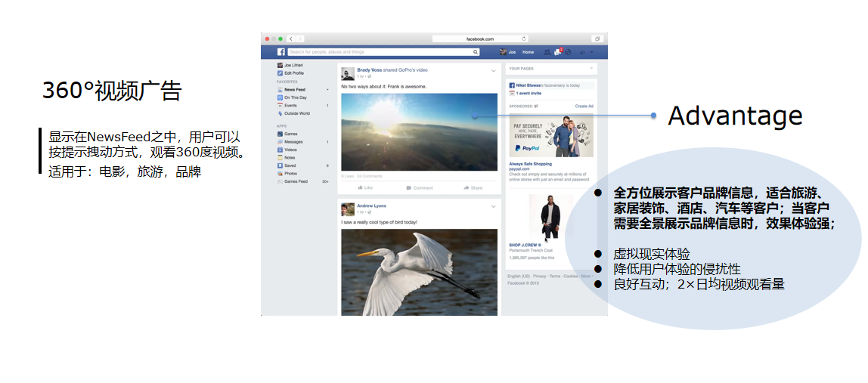Open Games in the Apps sidebar
Image resolution: width=868 pixels, height=383 pixels.
[290, 134]
